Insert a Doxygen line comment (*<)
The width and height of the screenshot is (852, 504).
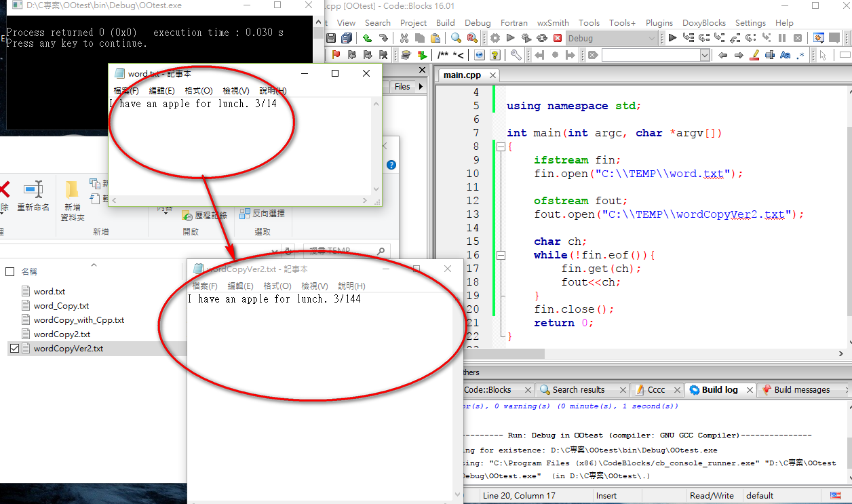coord(459,55)
